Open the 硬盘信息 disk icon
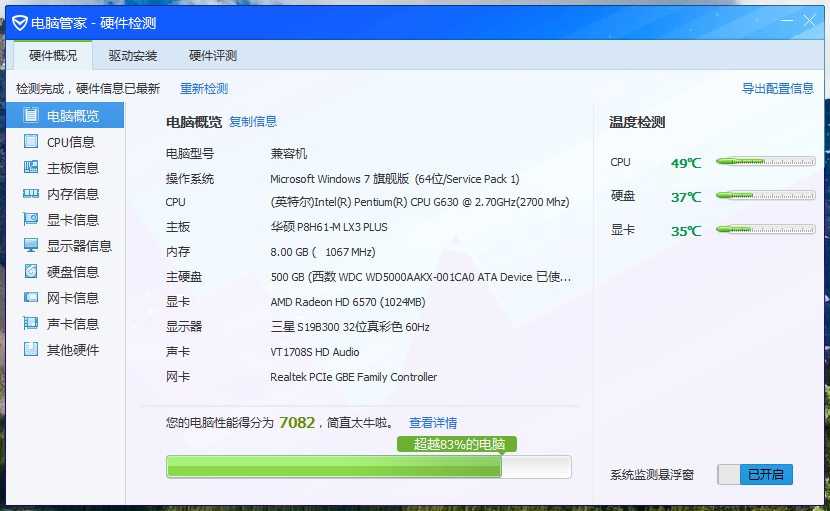Viewport: 830px width, 511px height. 31,271
